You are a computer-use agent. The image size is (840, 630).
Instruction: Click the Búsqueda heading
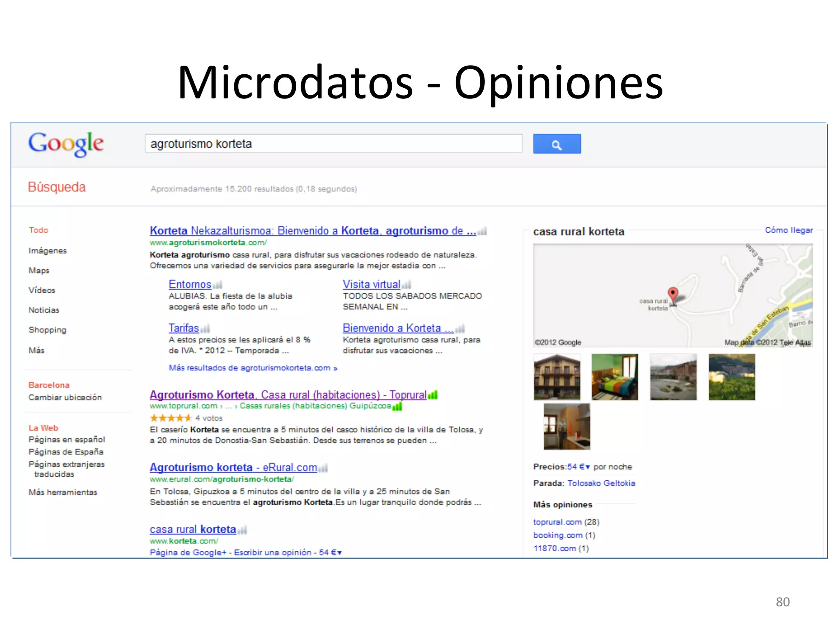coord(57,187)
